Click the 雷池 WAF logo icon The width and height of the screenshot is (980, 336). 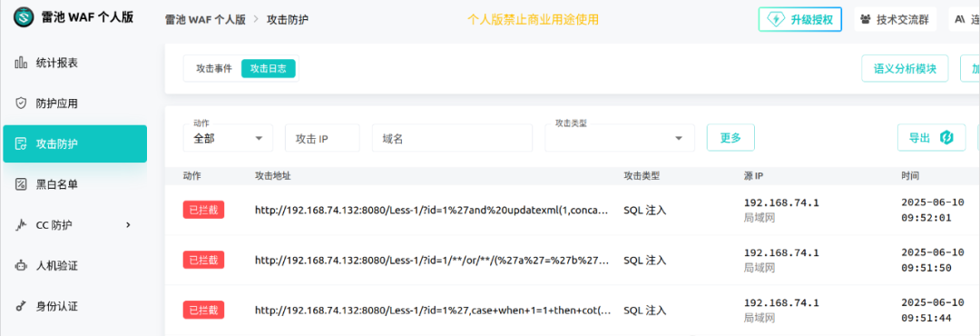point(23,18)
